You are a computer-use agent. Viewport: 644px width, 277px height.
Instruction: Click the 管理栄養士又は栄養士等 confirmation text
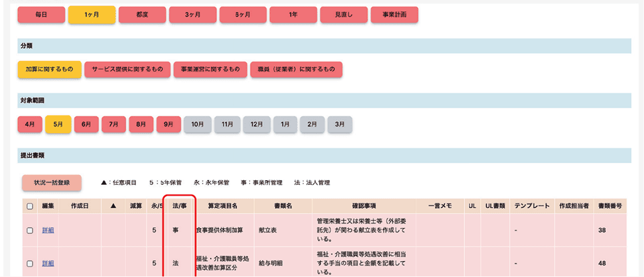click(x=361, y=230)
